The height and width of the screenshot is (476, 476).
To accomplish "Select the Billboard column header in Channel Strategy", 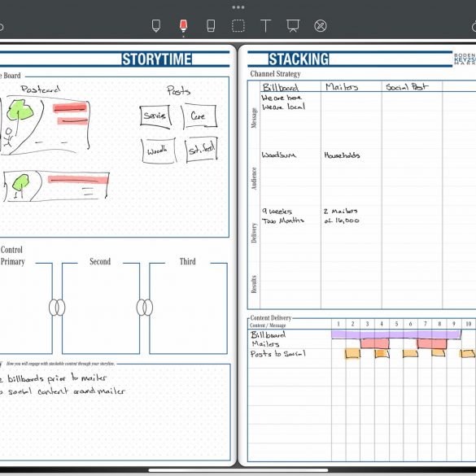I will click(280, 87).
